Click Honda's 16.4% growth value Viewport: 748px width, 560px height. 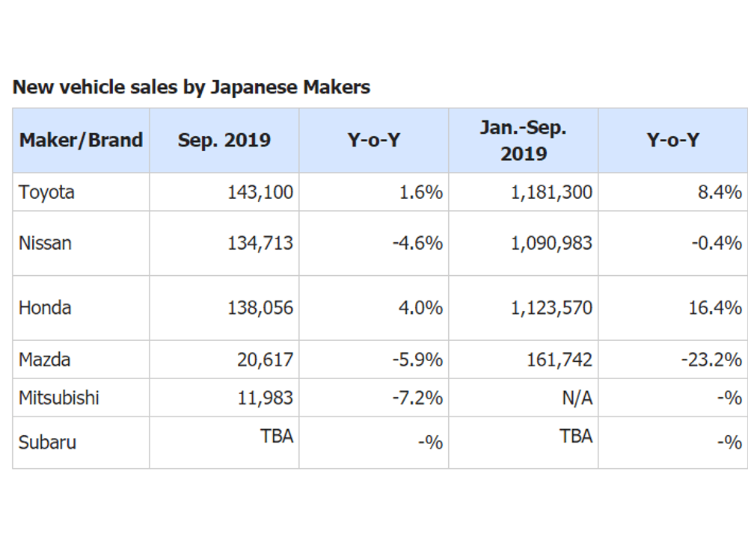click(x=715, y=307)
